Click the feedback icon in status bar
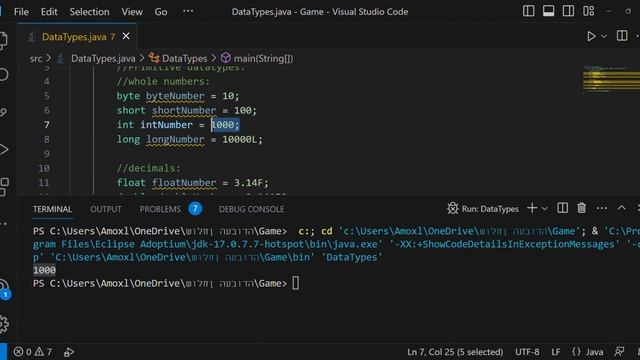 pyautogui.click(x=620, y=351)
